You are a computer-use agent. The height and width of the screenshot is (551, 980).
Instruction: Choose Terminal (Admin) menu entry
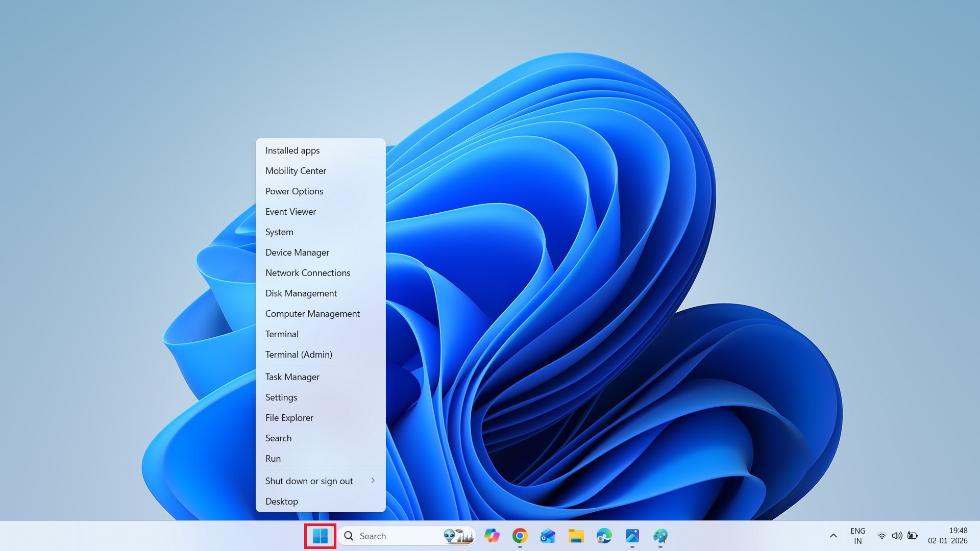click(299, 355)
